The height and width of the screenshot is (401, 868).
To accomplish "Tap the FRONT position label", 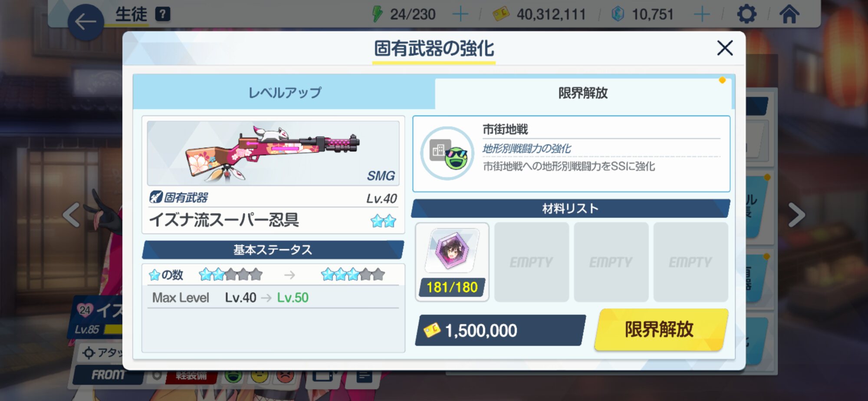I will click(108, 374).
